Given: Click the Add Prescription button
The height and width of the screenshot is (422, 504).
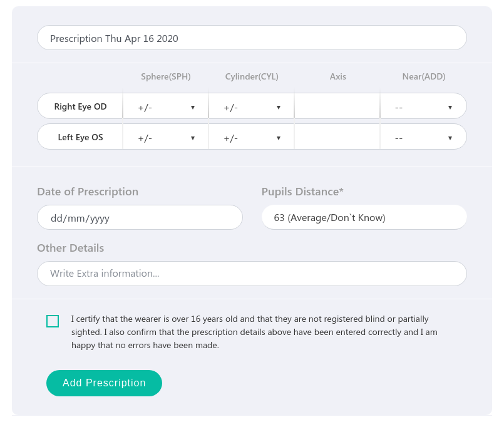Looking at the screenshot, I should click(104, 383).
